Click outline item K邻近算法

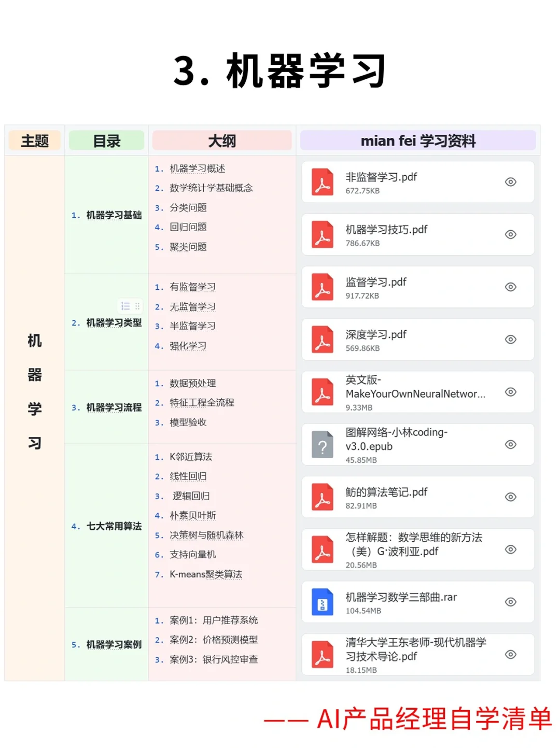(191, 457)
